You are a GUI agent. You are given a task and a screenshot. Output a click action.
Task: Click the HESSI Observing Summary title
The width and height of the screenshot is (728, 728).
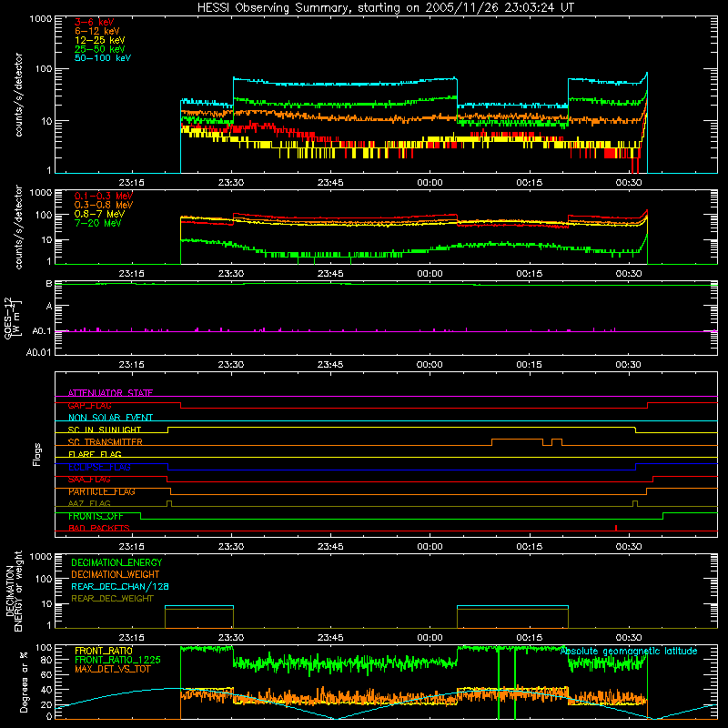(385, 7)
